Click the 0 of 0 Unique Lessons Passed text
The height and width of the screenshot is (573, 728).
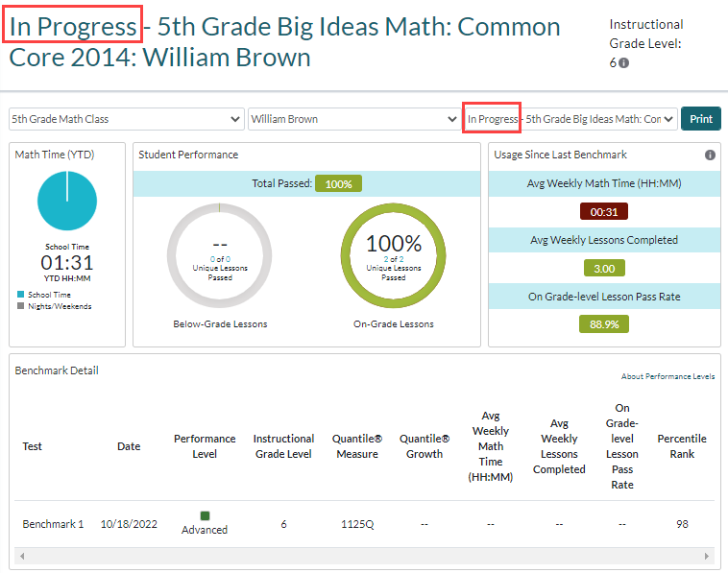click(220, 268)
